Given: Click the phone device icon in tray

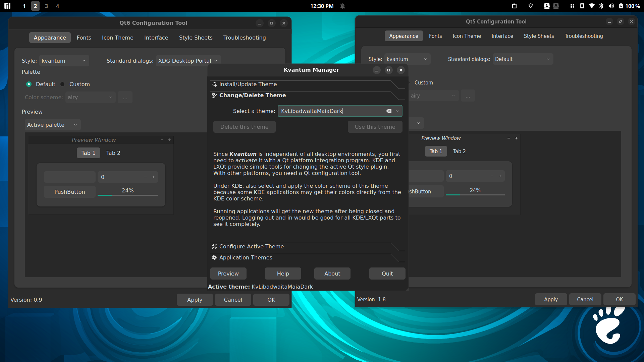Looking at the screenshot, I should point(582,6).
